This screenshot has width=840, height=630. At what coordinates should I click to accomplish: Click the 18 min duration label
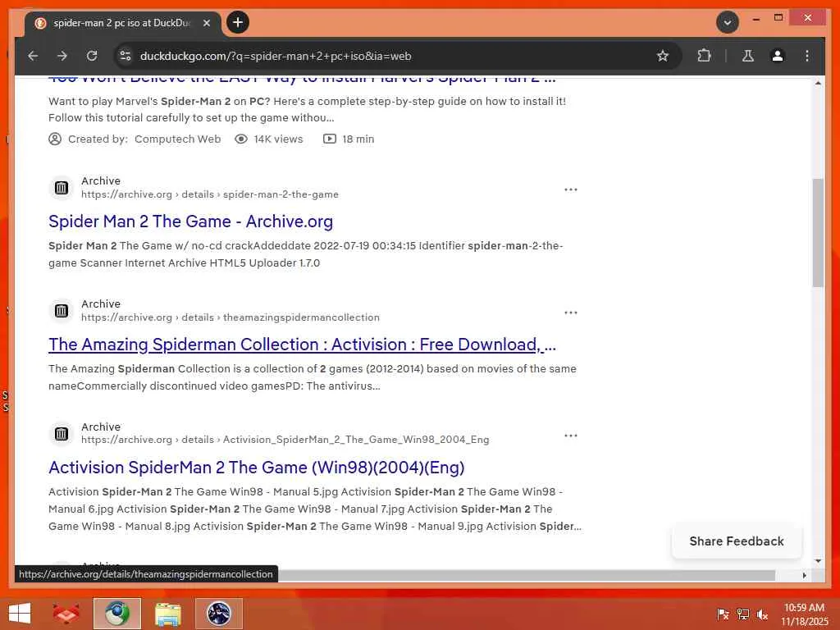pos(358,139)
